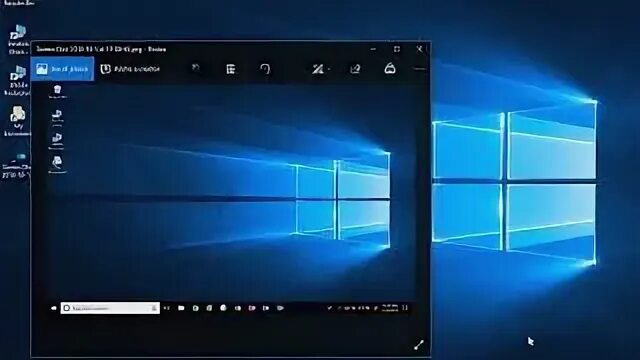This screenshot has width=640, height=360.
Task: Click the Print icon in Photos toolbar
Action: (390, 68)
